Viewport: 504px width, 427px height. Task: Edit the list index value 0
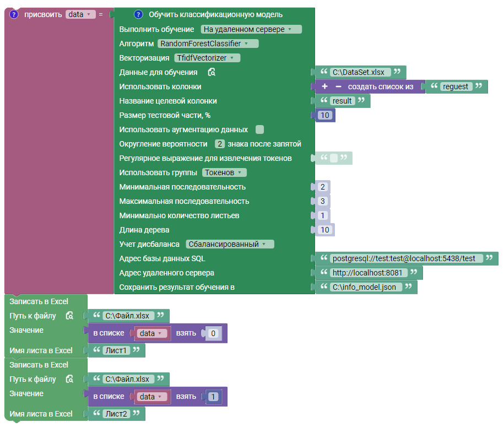[x=213, y=333]
